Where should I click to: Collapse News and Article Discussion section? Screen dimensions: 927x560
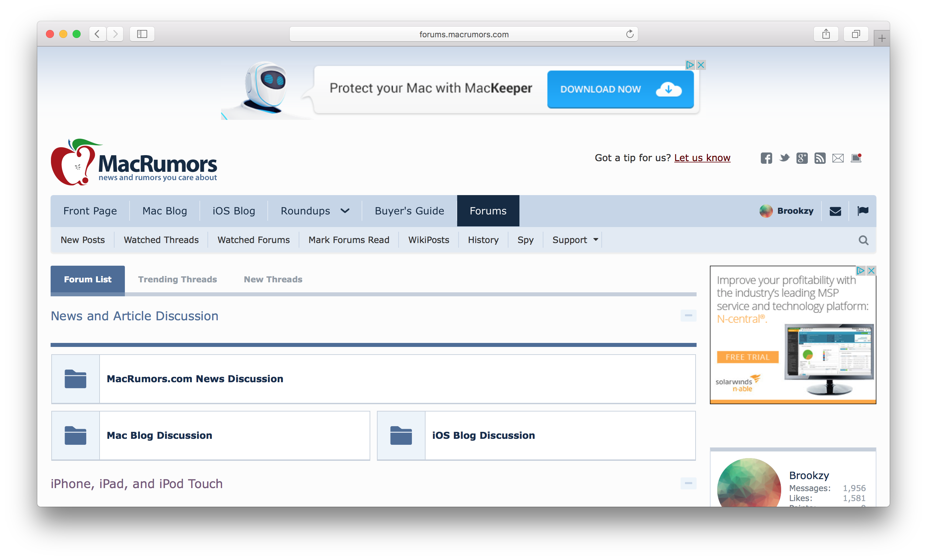point(688,316)
